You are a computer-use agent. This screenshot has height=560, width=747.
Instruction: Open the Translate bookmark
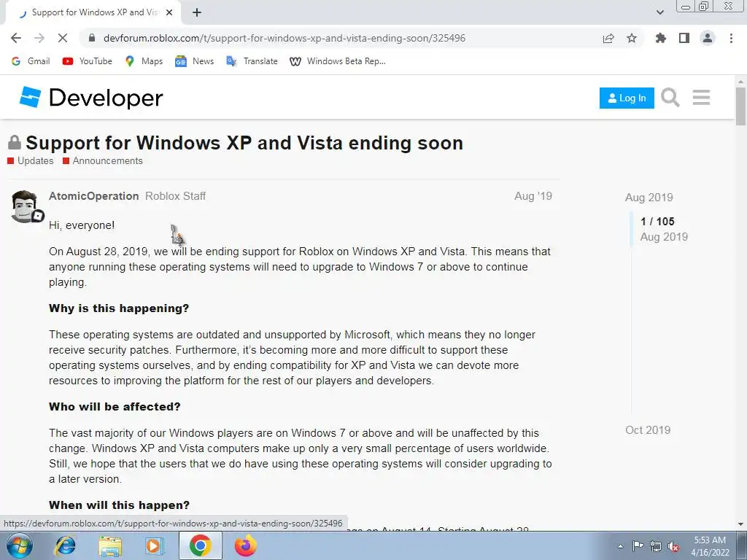[252, 61]
